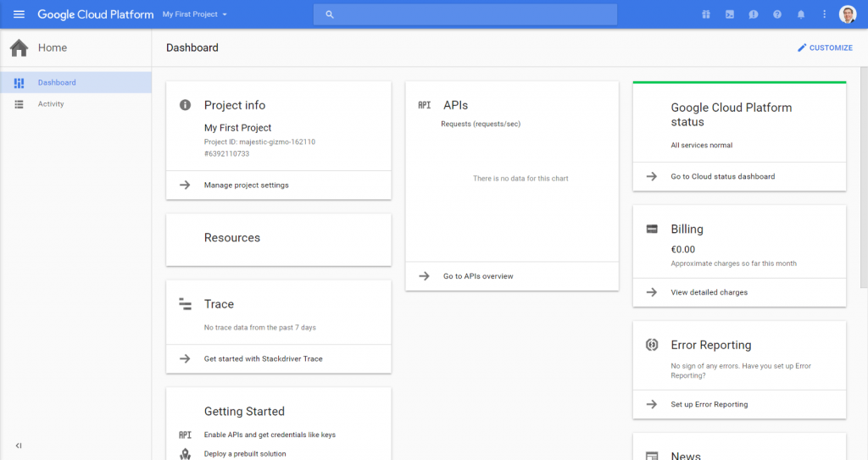Image resolution: width=868 pixels, height=460 pixels.
Task: Click the News card icon
Action: pyautogui.click(x=652, y=456)
